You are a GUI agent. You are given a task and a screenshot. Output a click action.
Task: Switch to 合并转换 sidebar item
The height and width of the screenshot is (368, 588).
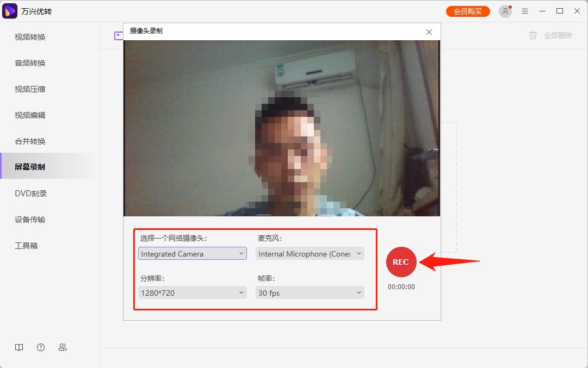tap(30, 141)
